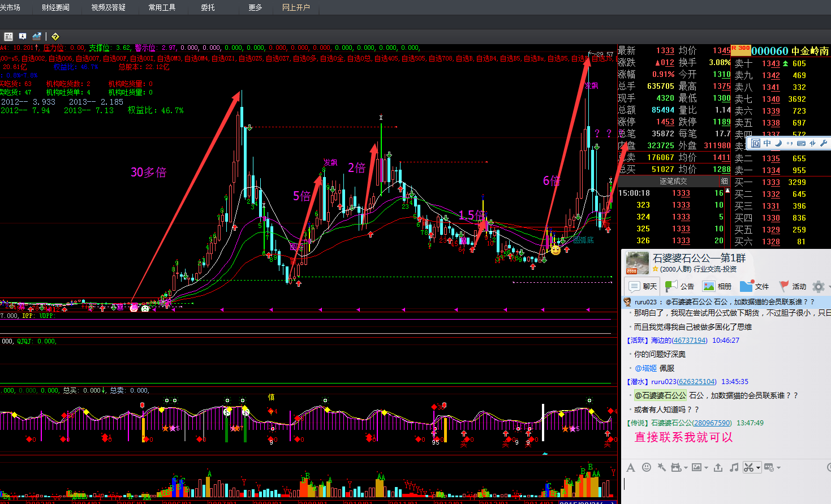The width and height of the screenshot is (831, 504).
Task: Toggle the soft keyboard icon in IME bar
Action: click(800, 143)
